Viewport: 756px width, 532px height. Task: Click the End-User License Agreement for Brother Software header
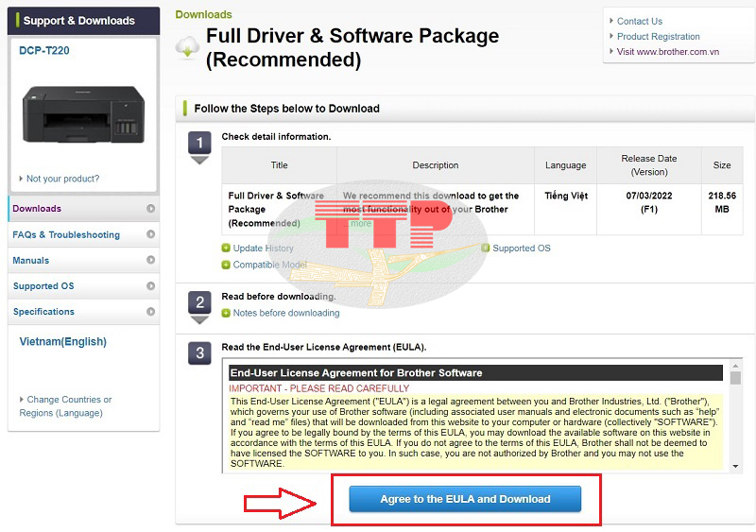click(476, 373)
